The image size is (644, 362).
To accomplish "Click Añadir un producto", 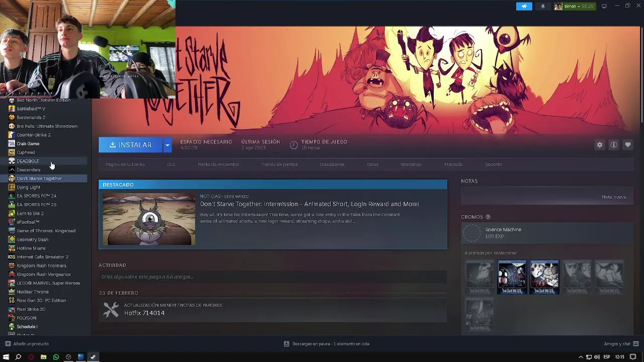I will (27, 344).
